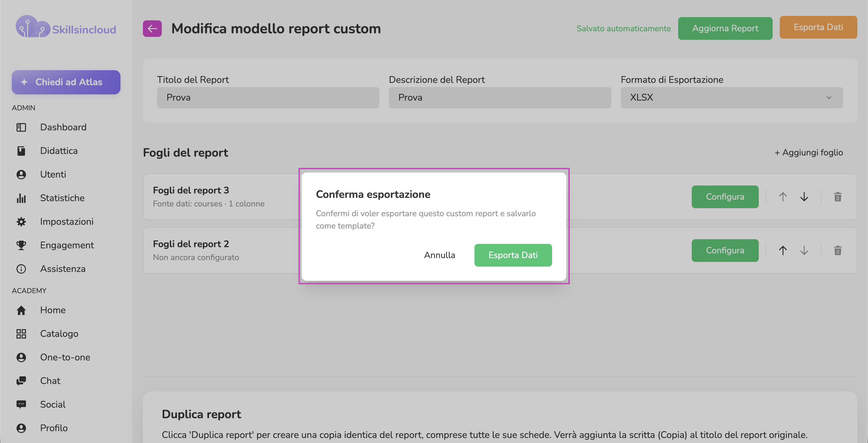
Task: Go to Statistiche menu item
Action: 62,198
